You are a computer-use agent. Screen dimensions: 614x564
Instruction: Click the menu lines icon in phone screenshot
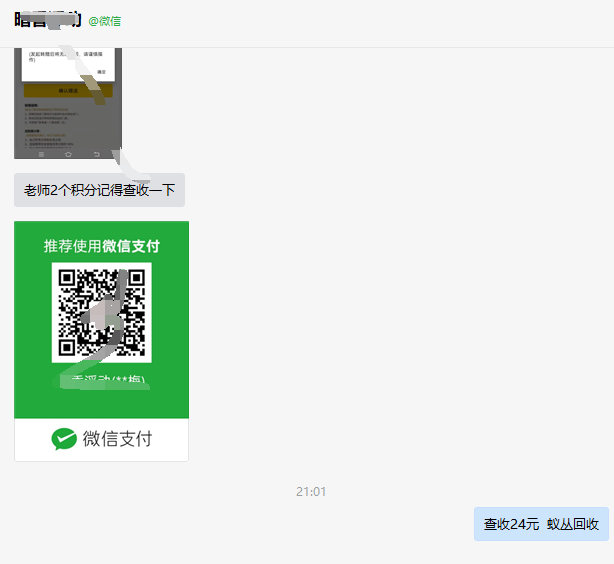coord(40,154)
